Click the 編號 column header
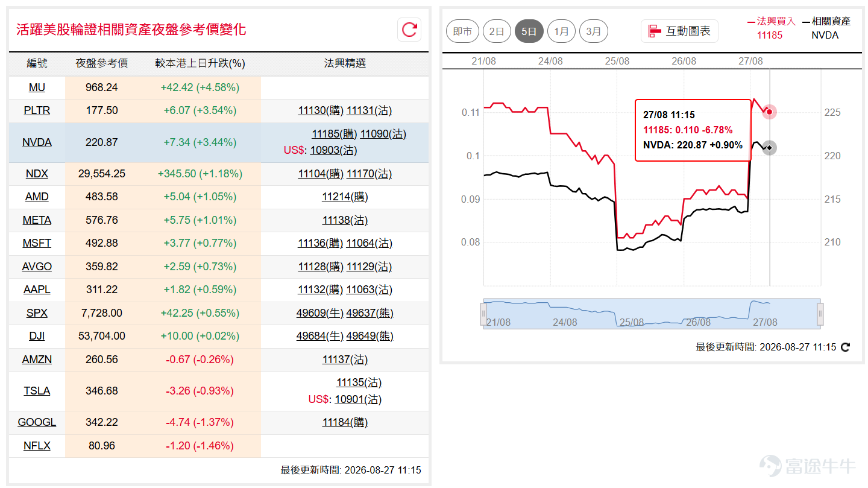Viewport: 868px width, 488px height. point(37,63)
